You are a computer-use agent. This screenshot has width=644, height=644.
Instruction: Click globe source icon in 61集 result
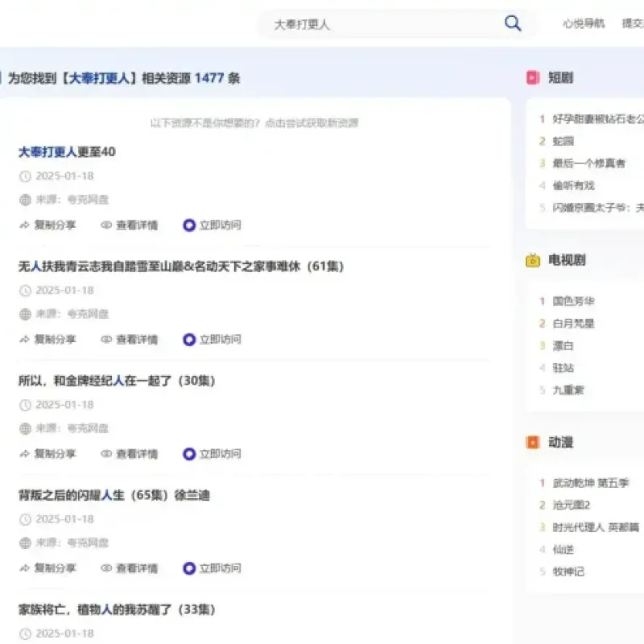(x=25, y=314)
